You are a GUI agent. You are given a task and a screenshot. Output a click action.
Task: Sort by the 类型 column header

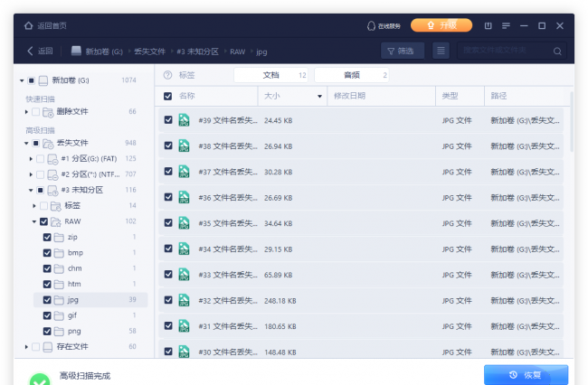(450, 96)
